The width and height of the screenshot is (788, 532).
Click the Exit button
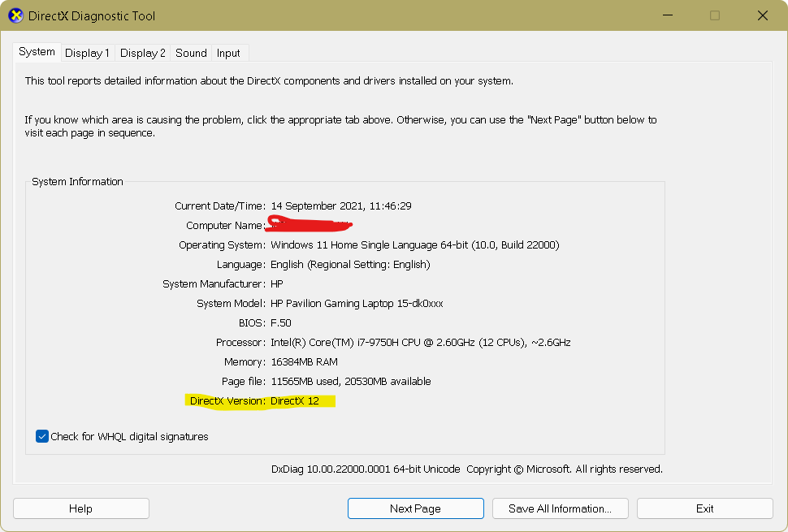point(704,508)
